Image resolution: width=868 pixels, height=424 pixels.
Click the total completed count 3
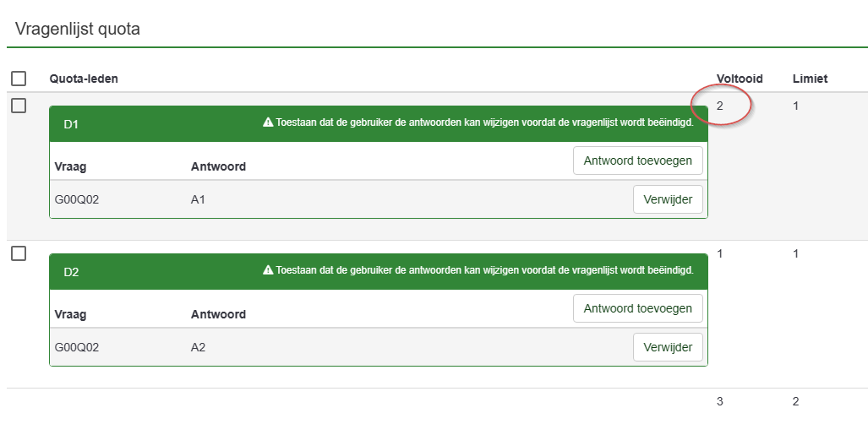pos(720,401)
